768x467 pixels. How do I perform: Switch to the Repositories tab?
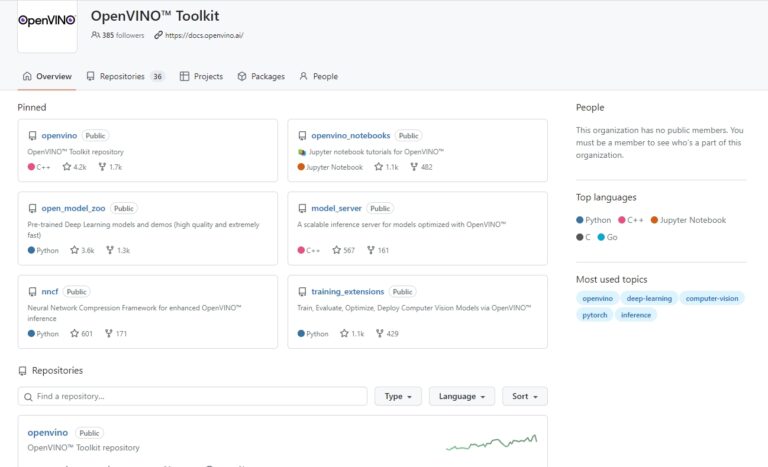point(125,76)
